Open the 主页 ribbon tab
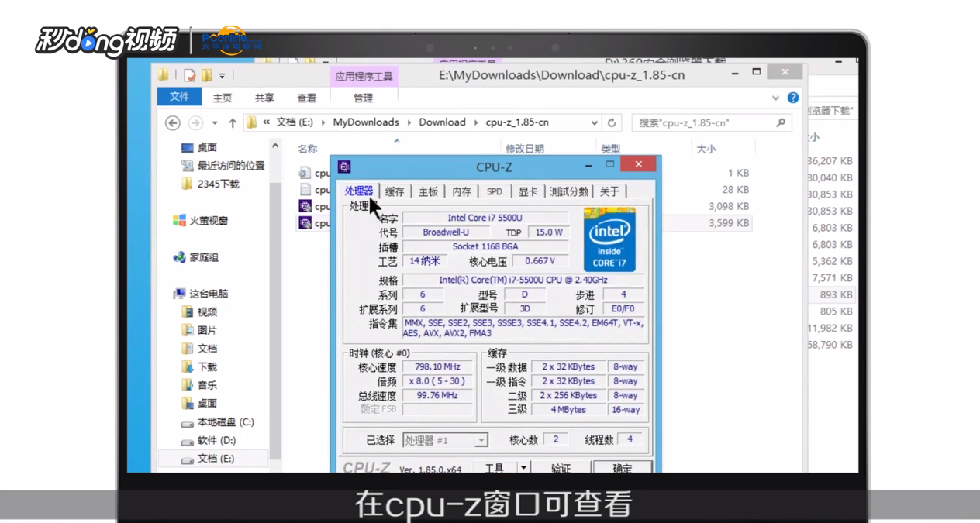The image size is (980, 523). (223, 98)
